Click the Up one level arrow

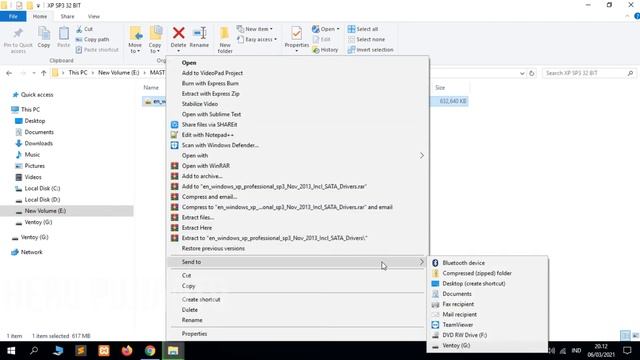(x=44, y=73)
